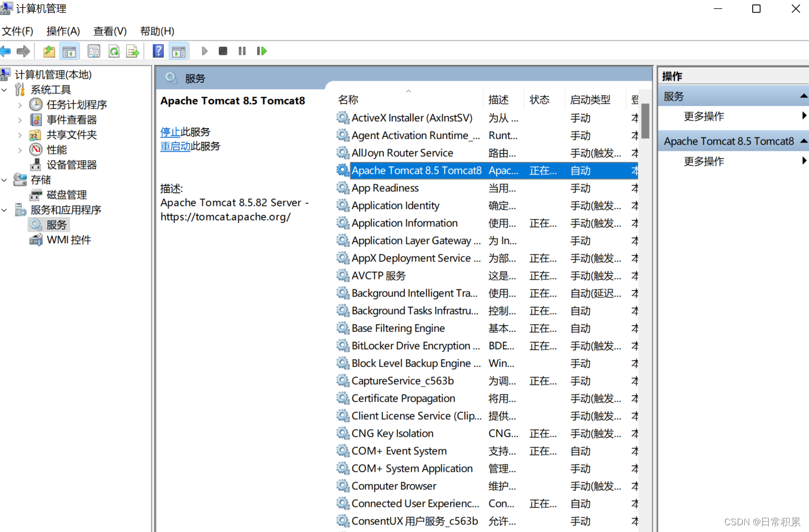Click the gear icon of Computer Browser service
Image resolution: width=809 pixels, height=532 pixels.
343,486
